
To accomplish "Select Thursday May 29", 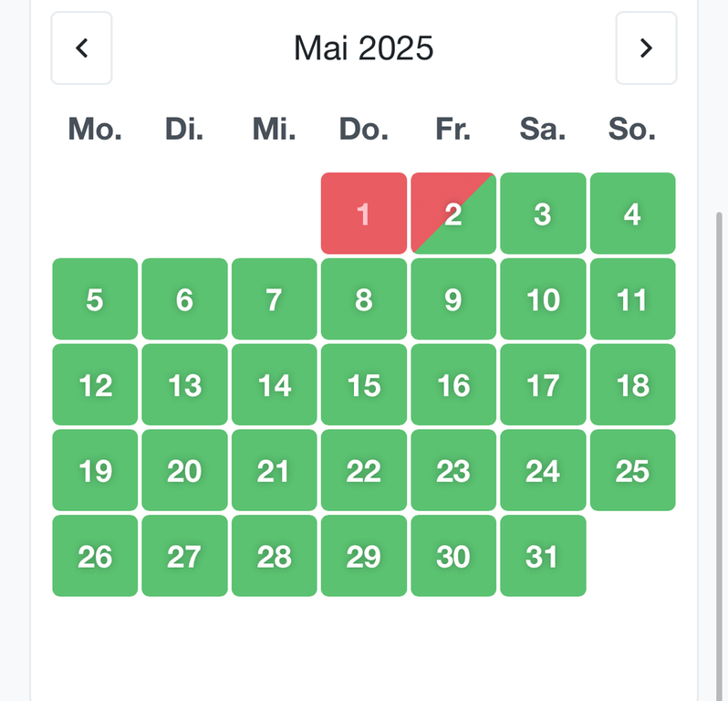I will pos(364,556).
